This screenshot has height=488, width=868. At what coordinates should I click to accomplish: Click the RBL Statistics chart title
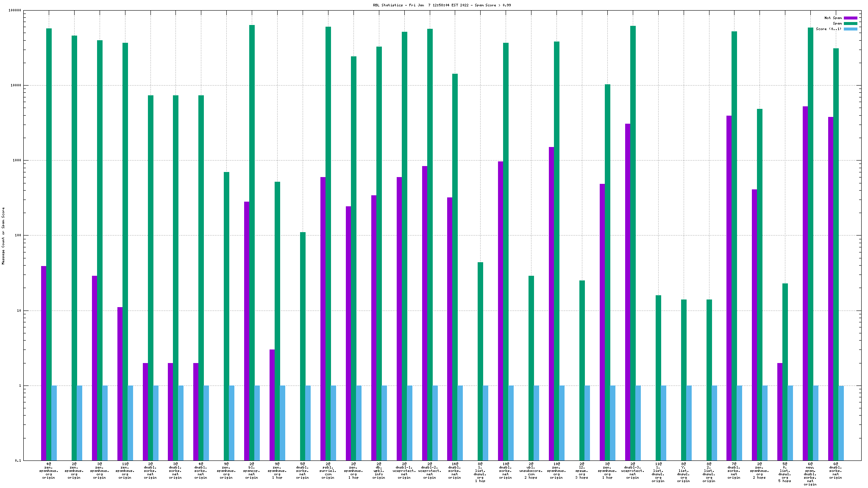click(442, 5)
